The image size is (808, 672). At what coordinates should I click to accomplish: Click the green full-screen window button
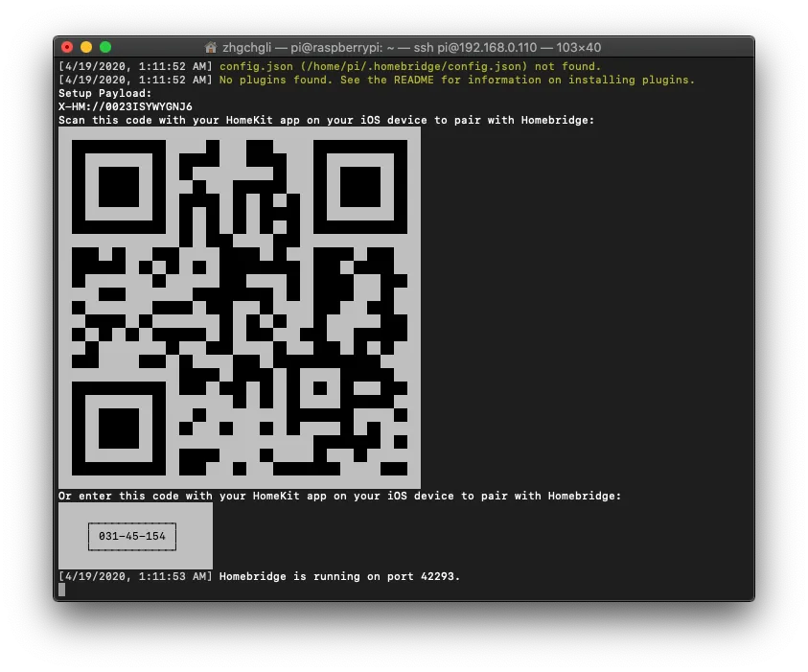[x=105, y=47]
